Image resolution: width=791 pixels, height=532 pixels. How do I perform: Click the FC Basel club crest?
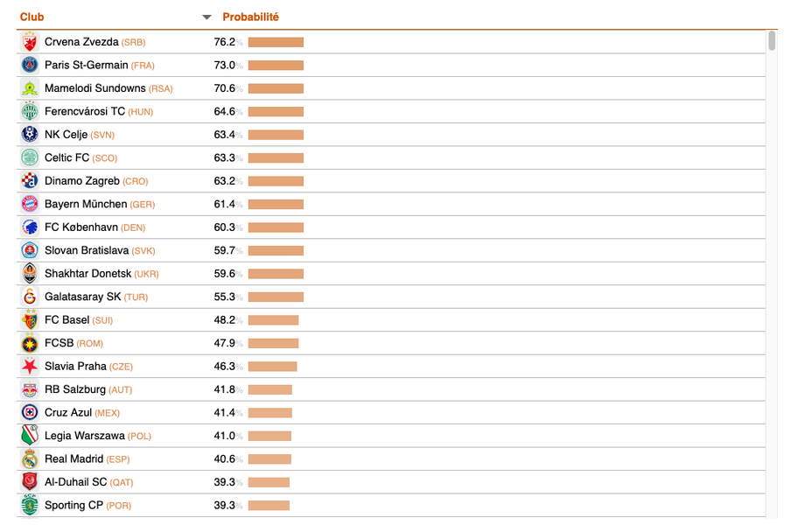[x=30, y=320]
